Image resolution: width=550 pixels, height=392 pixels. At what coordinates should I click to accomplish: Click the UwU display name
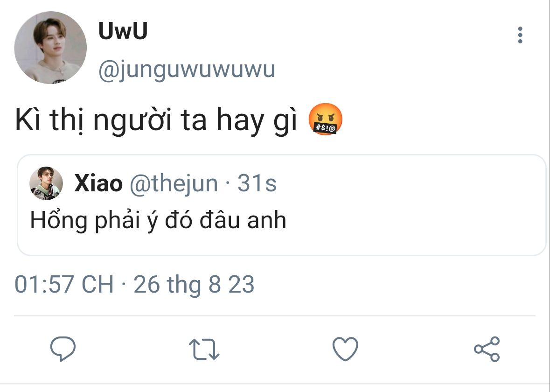point(123,32)
